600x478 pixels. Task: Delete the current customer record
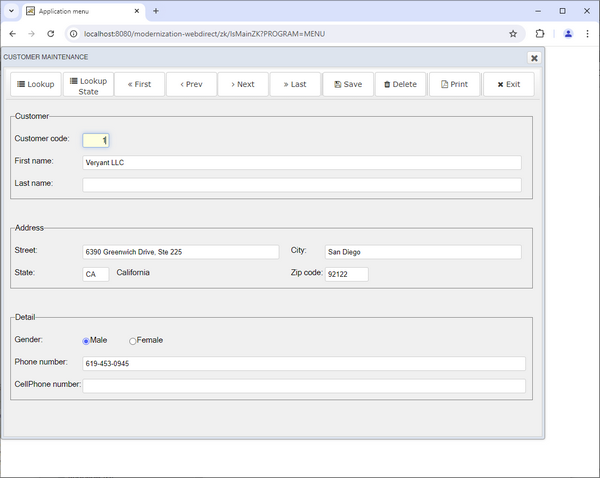[x=400, y=84]
